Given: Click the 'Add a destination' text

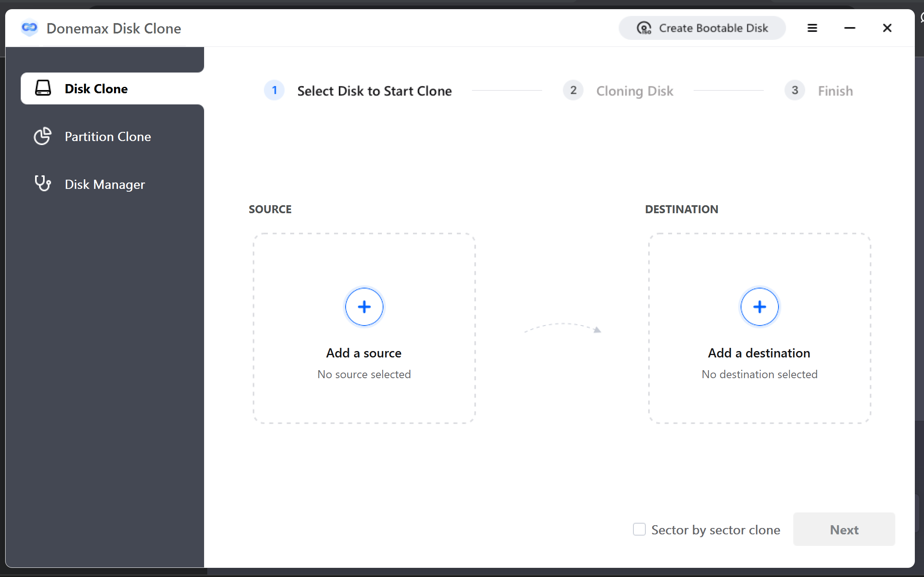Looking at the screenshot, I should pyautogui.click(x=759, y=353).
